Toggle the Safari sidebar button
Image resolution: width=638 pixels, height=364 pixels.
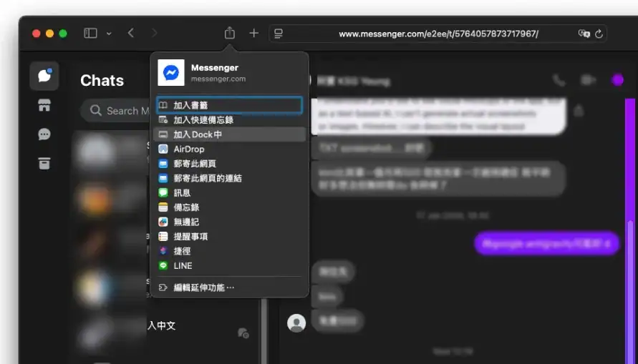[x=90, y=33]
